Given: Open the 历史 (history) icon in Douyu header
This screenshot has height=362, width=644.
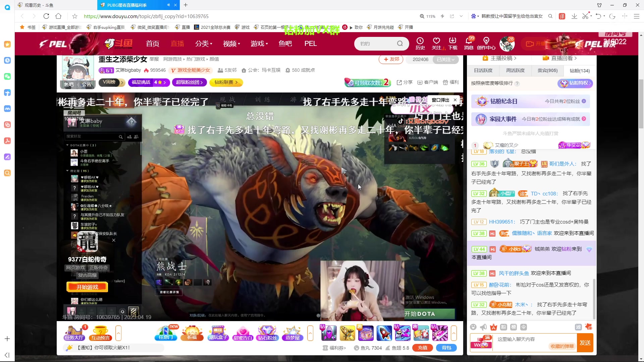Looking at the screenshot, I should click(x=420, y=44).
